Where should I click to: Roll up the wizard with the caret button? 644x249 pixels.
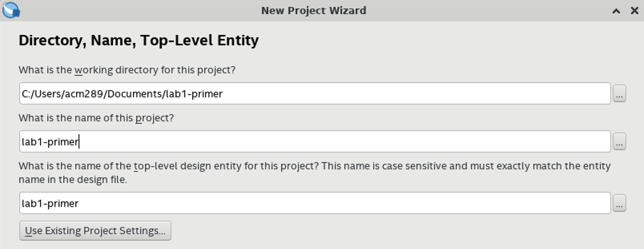[616, 11]
